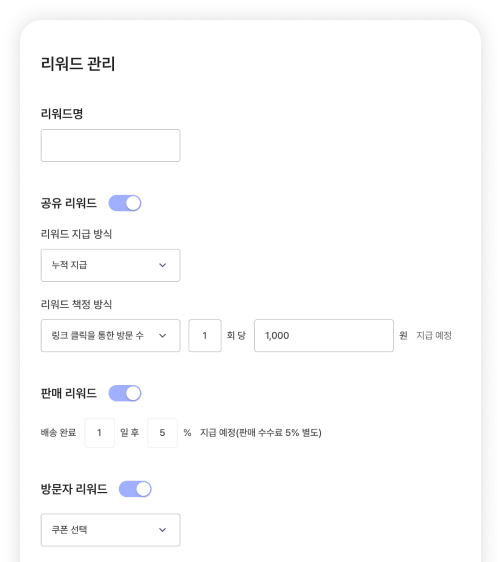This screenshot has height=562, width=501.
Task: Open the 쿠폰 선택 dropdown
Action: (110, 530)
